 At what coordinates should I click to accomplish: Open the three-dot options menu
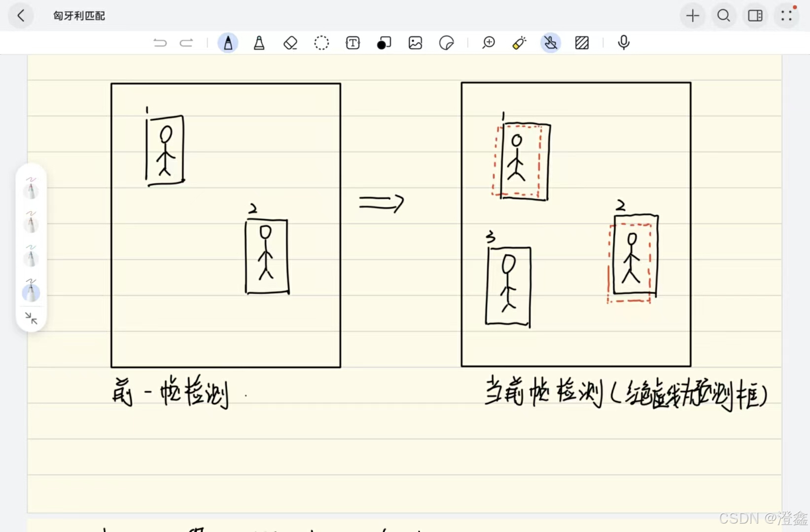[x=786, y=15]
